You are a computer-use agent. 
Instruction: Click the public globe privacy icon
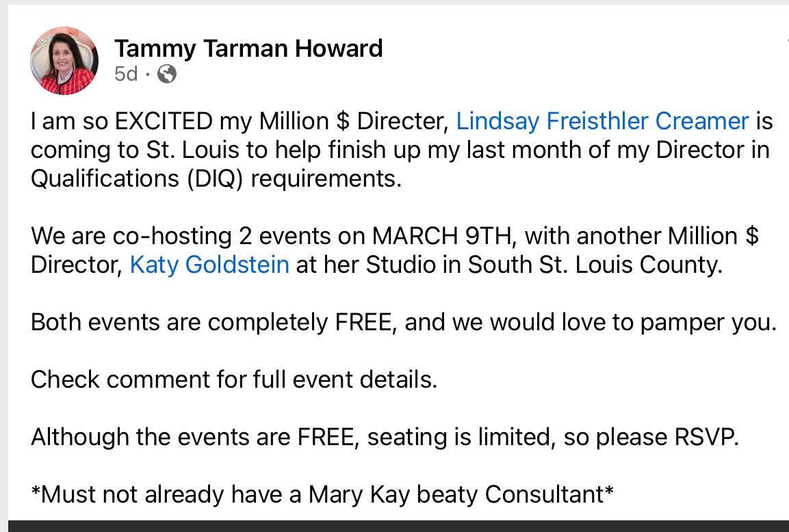tap(167, 74)
